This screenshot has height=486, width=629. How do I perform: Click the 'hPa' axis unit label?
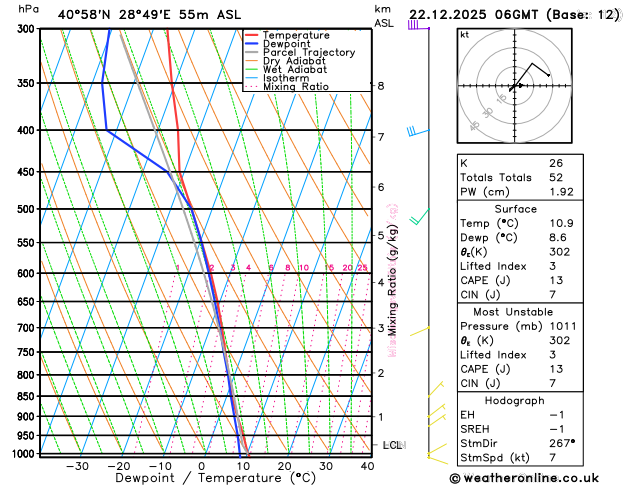pos(28,9)
